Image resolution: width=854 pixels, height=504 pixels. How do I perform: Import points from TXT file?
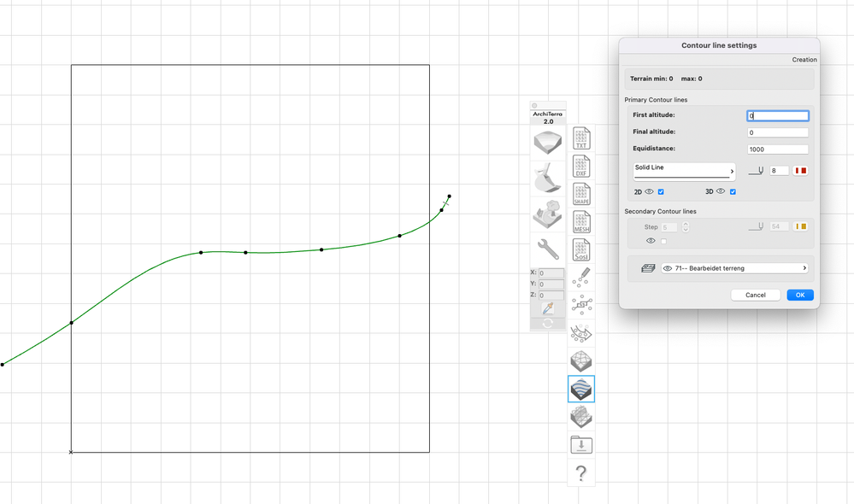tap(581, 138)
